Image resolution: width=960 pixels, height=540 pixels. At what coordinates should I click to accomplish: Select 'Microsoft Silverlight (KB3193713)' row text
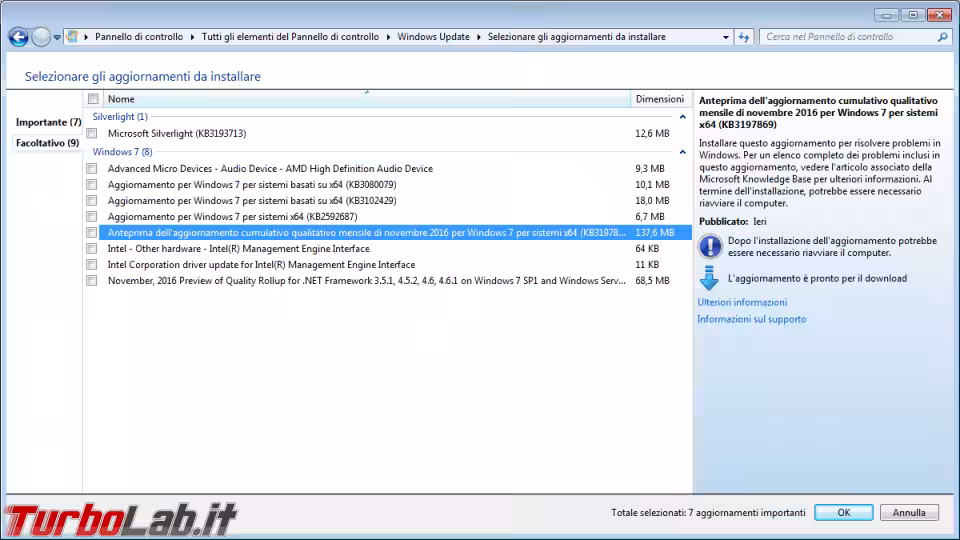177,133
